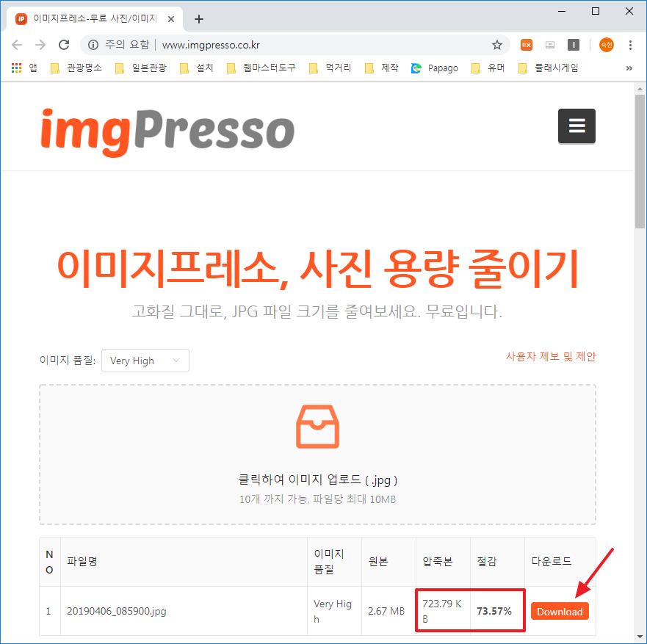Close the 이미지프레소 tab
The height and width of the screenshot is (644, 647).
[171, 19]
